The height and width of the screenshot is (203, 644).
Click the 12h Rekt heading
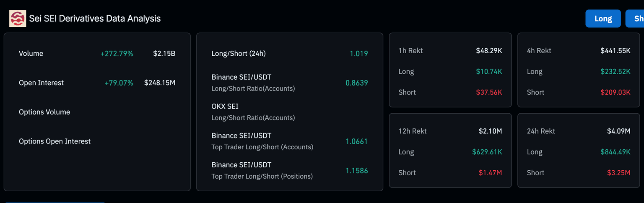tap(412, 131)
